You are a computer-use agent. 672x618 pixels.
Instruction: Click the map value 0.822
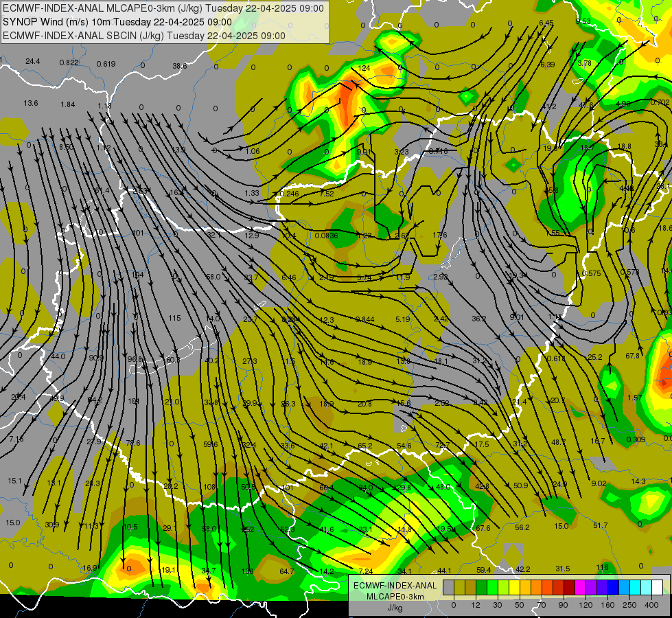pos(69,62)
